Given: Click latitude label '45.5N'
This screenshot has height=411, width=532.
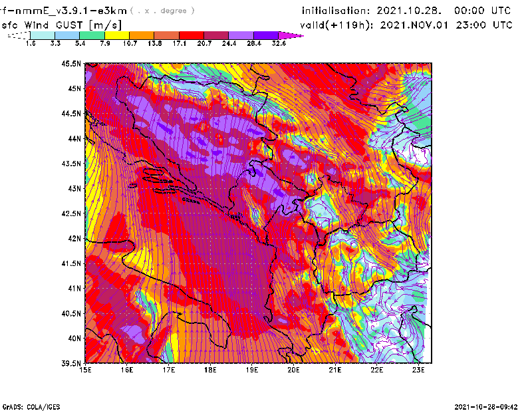Looking at the screenshot, I should 71,63.
